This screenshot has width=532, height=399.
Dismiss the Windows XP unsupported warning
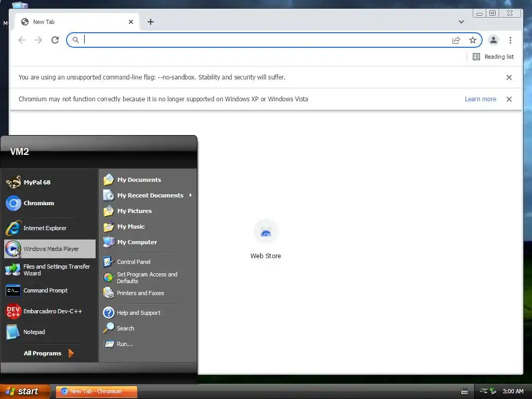(509, 99)
